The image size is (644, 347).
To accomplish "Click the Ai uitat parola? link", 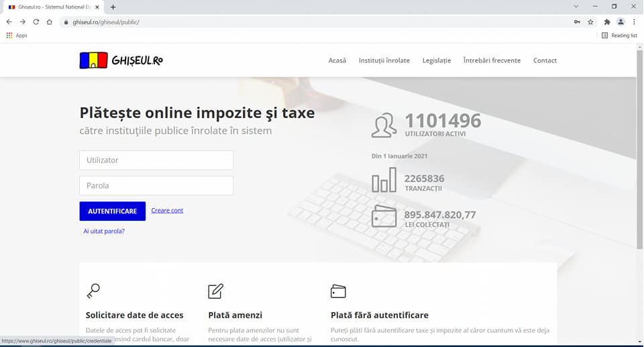I will pos(104,232).
